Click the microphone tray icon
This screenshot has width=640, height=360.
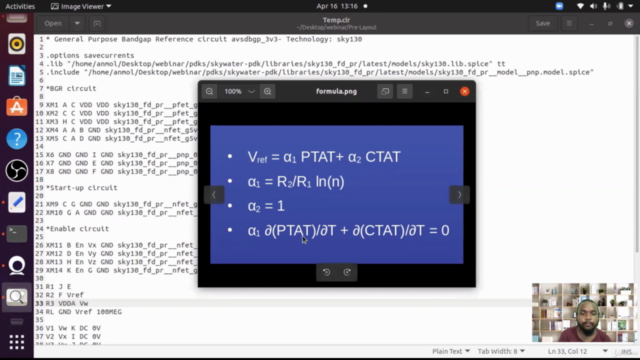[607, 6]
